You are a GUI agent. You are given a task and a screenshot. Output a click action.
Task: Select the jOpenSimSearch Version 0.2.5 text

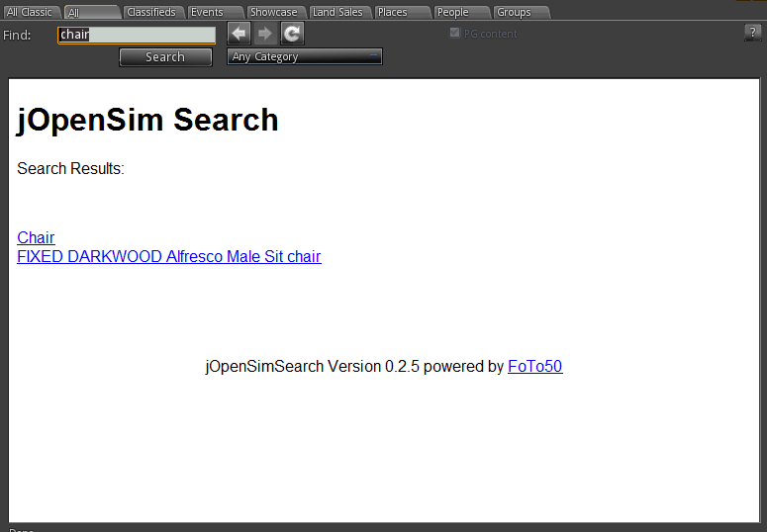click(313, 366)
